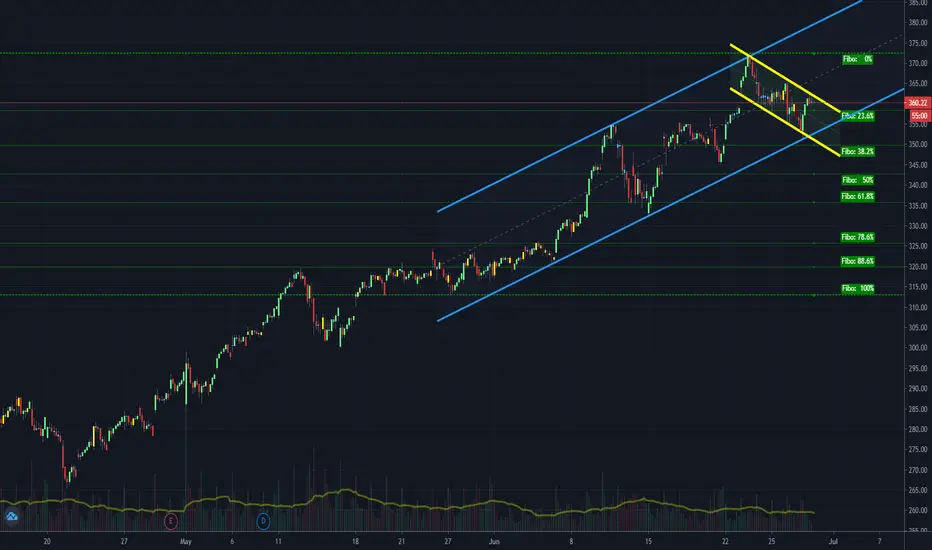Select the 'Fibo: 61.8%' level label
The width and height of the screenshot is (932, 550).
857,196
